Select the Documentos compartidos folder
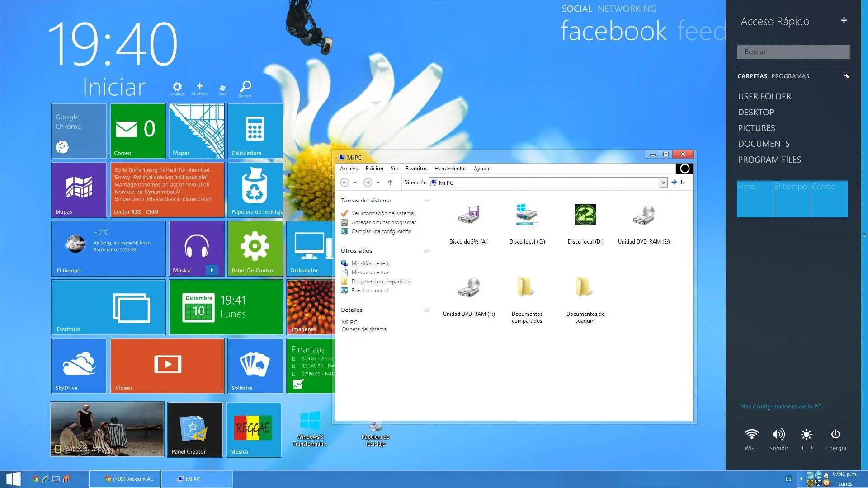Image resolution: width=868 pixels, height=488 pixels. (527, 300)
